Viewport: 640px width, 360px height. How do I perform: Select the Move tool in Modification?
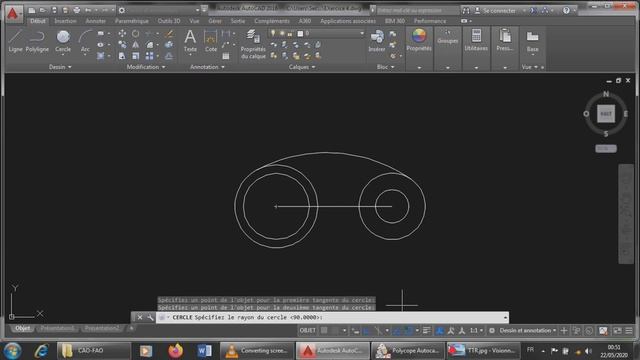coord(122,33)
